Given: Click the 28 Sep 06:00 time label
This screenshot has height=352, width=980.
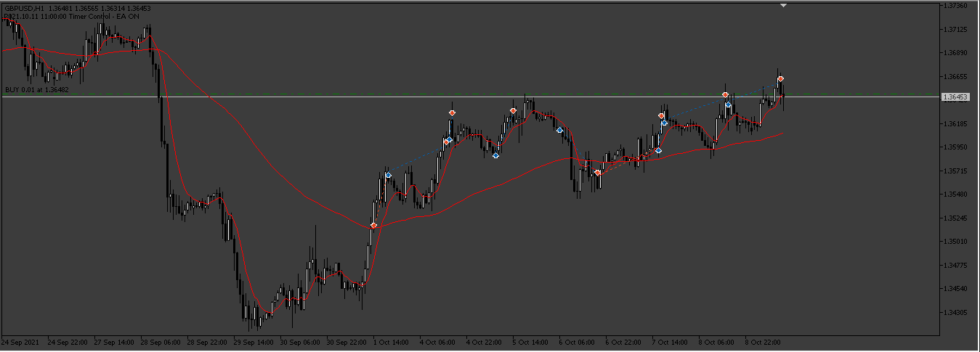Looking at the screenshot, I should [x=161, y=341].
